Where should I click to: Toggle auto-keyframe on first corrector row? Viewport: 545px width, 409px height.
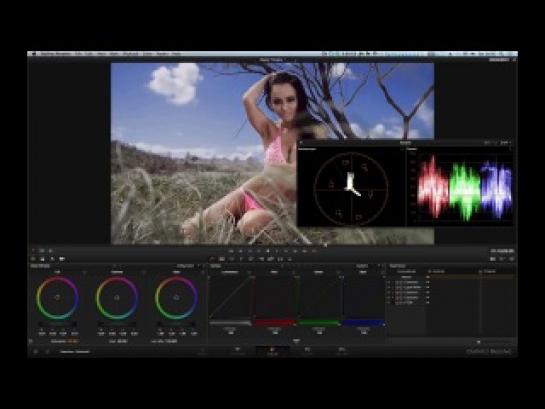coord(393,283)
